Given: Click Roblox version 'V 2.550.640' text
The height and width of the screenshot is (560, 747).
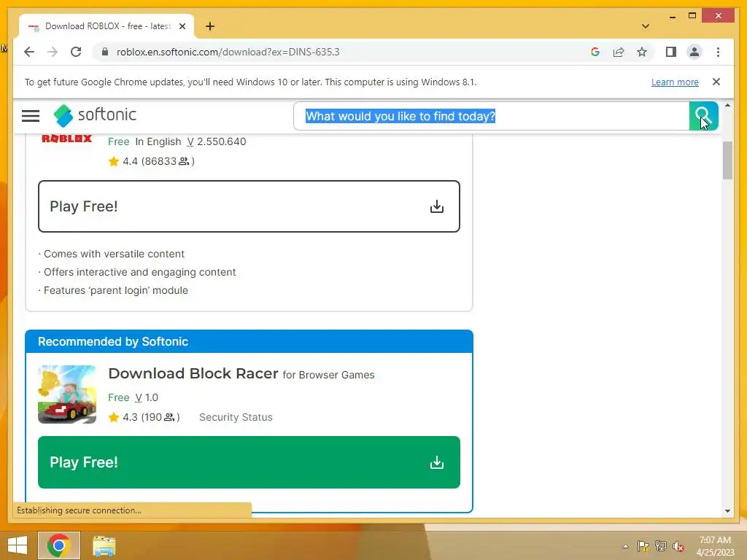Looking at the screenshot, I should point(216,141).
